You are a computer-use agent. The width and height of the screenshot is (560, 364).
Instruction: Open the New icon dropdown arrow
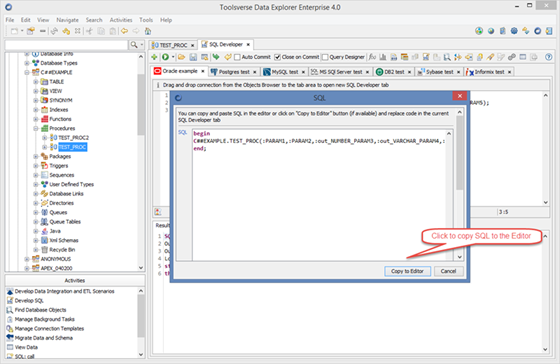(22, 31)
